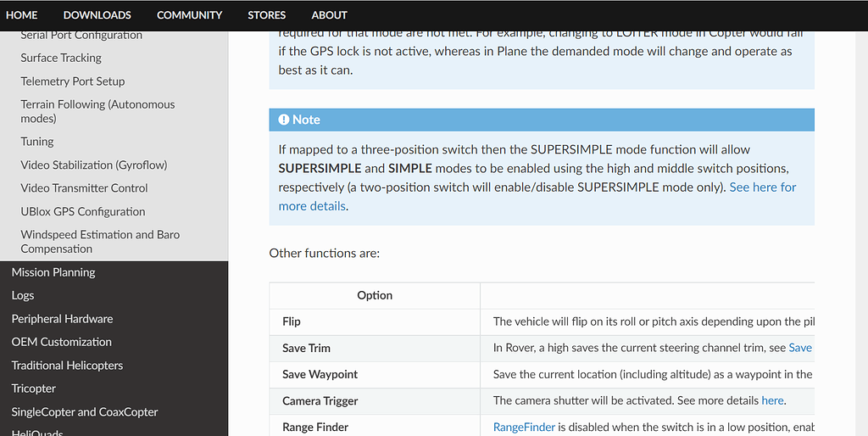Click the Camera Trigger 'here' link
Viewport: 868px width, 436px height.
tap(772, 400)
